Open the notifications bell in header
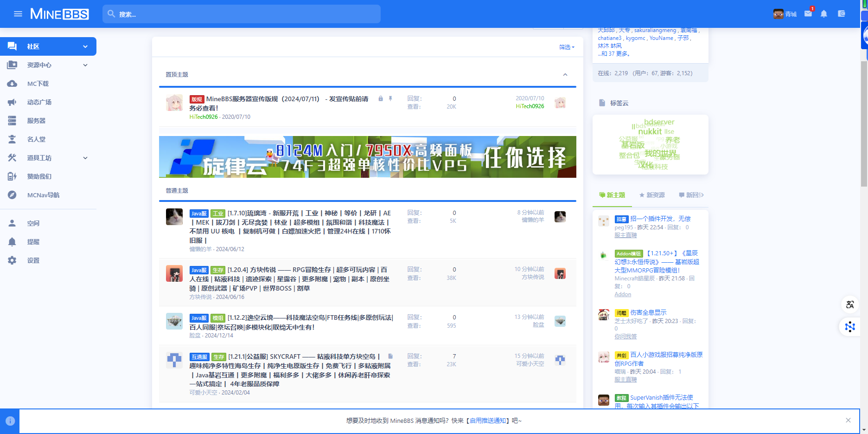 click(824, 14)
